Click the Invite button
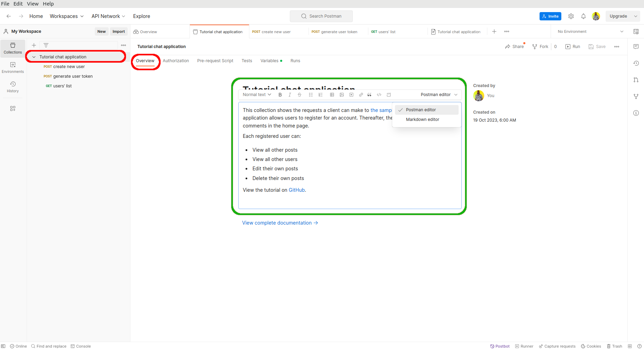The width and height of the screenshot is (644, 350). coord(550,16)
